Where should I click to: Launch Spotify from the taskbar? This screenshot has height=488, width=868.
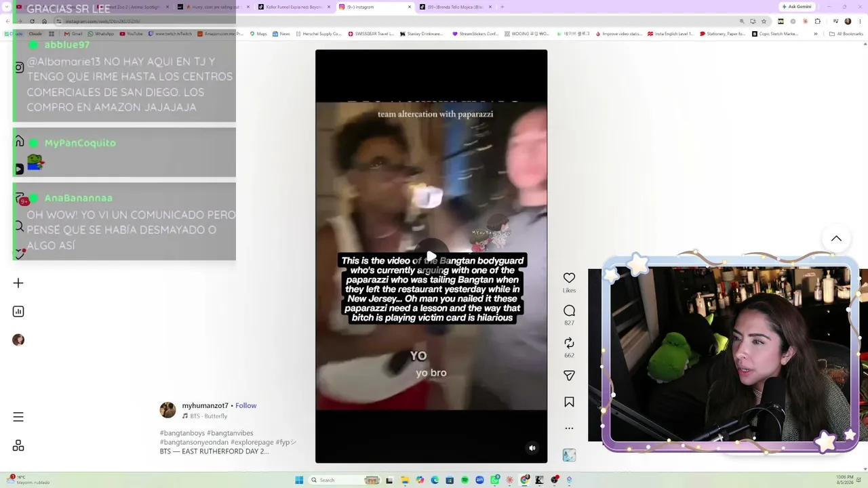click(465, 480)
